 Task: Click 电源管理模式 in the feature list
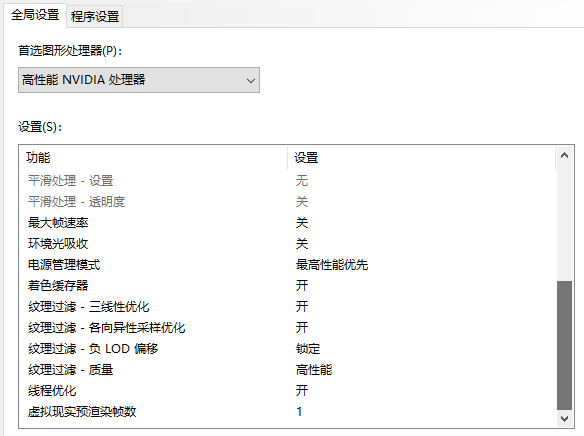[x=64, y=265]
